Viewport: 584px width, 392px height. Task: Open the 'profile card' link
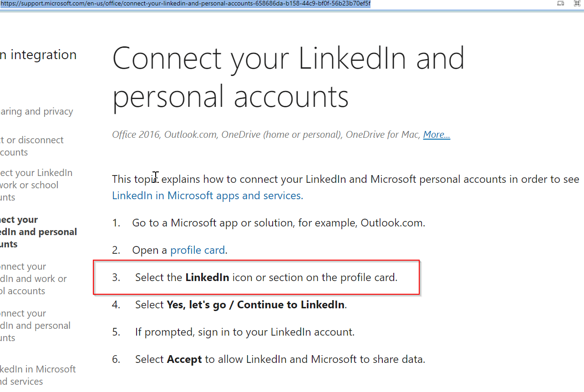198,250
